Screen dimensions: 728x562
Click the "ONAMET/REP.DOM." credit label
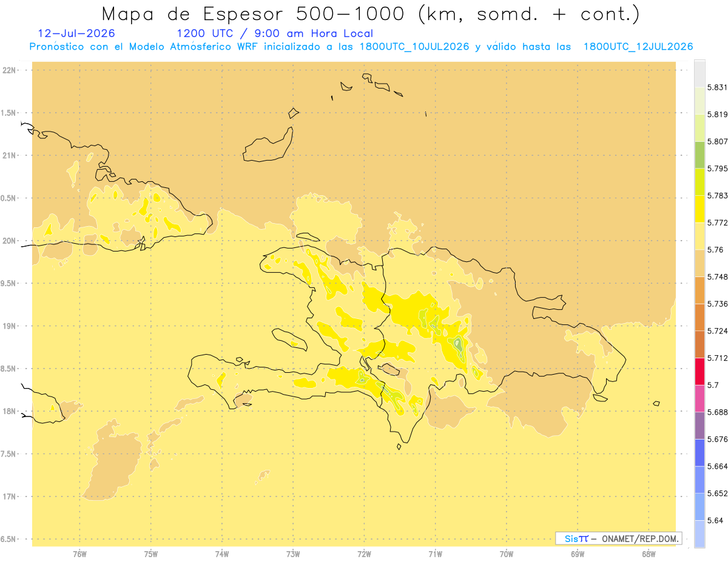point(640,538)
